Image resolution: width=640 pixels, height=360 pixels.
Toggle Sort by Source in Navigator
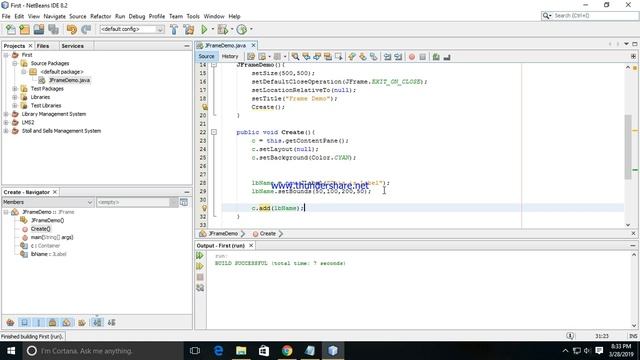[x=111, y=322]
